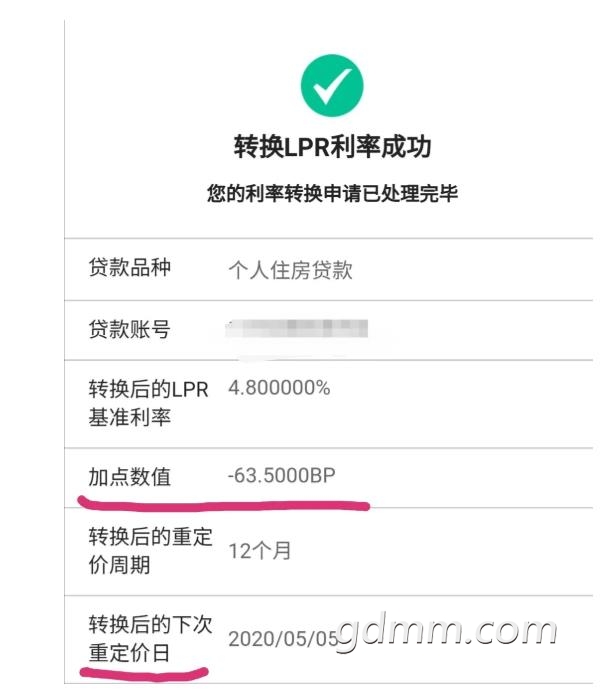Tap the 4.800000% rate value
Viewport: 605px width, 693px height.
(x=279, y=388)
